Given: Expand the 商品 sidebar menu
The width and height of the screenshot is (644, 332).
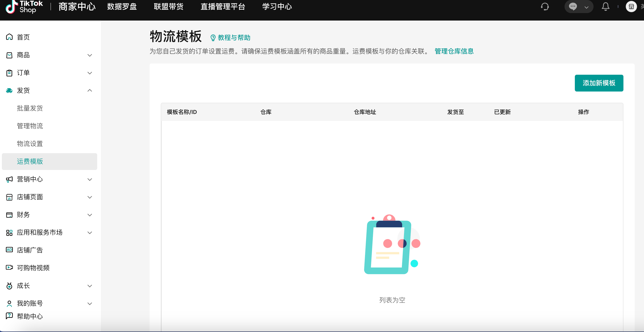Looking at the screenshot, I should (x=89, y=55).
